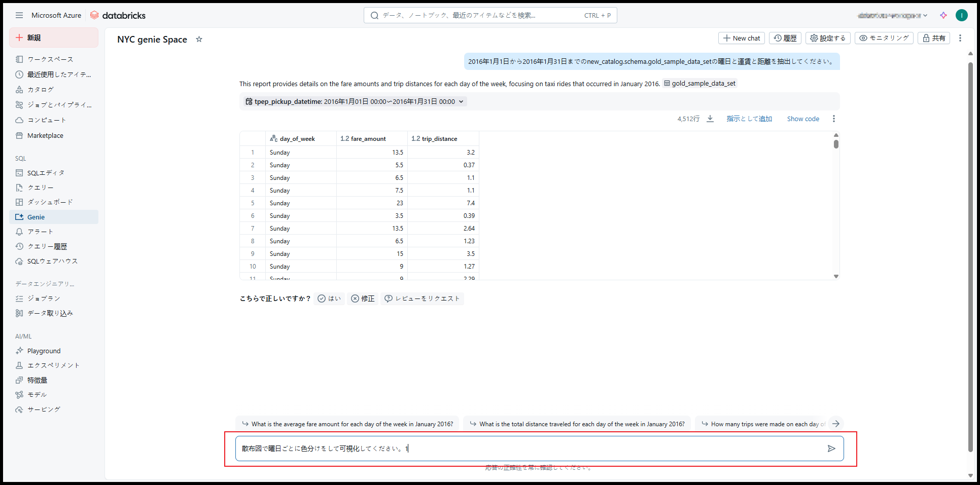Select total distance traveled suggestion
980x485 pixels.
(577, 424)
